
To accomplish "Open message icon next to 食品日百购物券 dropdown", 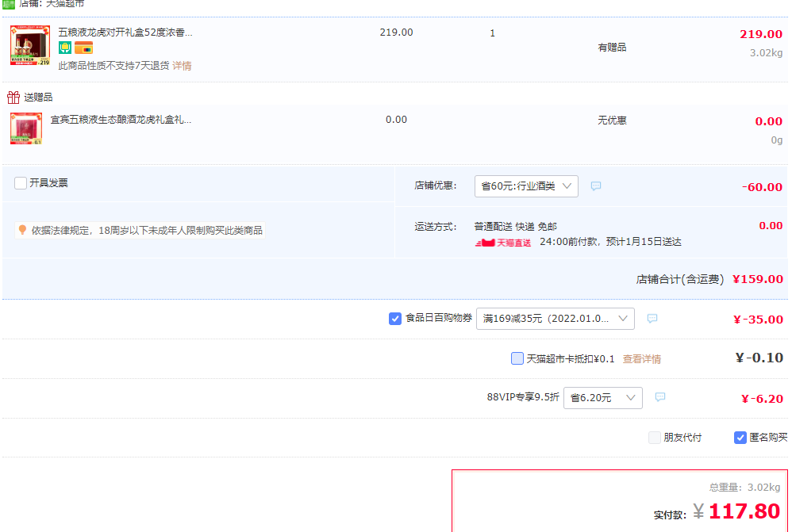I will [x=652, y=319].
